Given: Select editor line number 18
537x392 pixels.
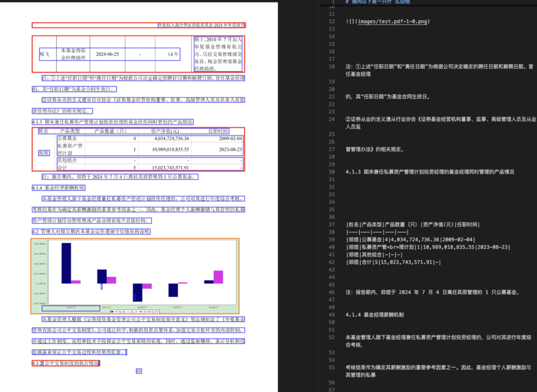Looking at the screenshot, I should point(332,66).
